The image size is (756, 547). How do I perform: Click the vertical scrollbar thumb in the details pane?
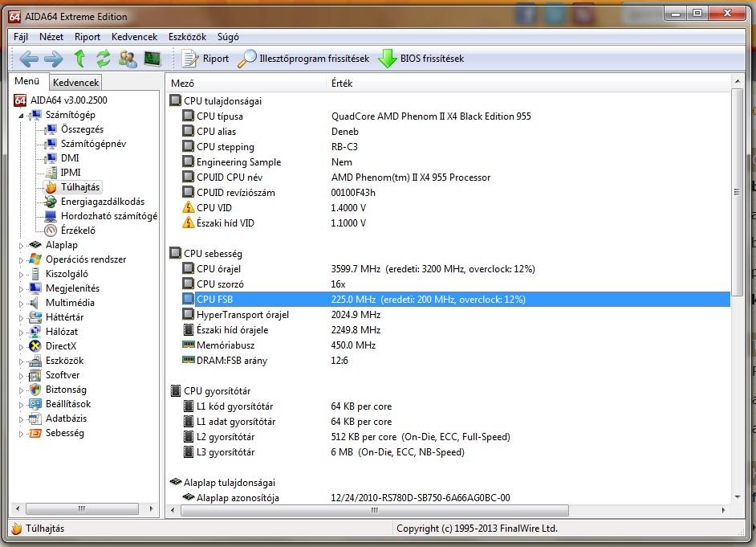pyautogui.click(x=738, y=192)
